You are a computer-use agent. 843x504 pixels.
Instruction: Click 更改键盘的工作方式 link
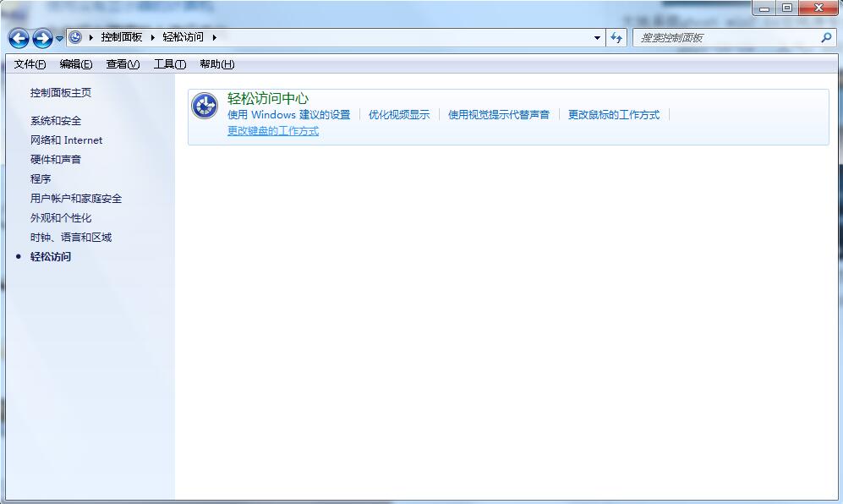pos(273,131)
